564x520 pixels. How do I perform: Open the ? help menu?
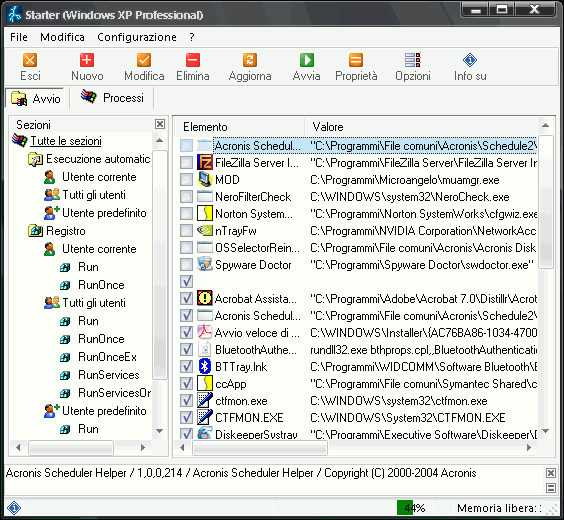point(192,37)
